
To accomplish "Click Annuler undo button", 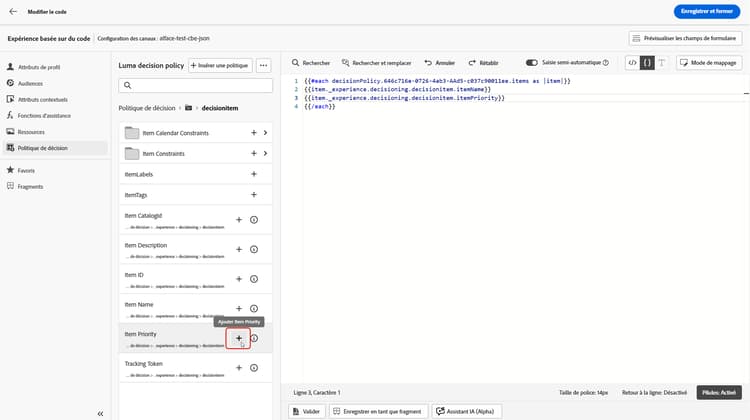I will 440,63.
